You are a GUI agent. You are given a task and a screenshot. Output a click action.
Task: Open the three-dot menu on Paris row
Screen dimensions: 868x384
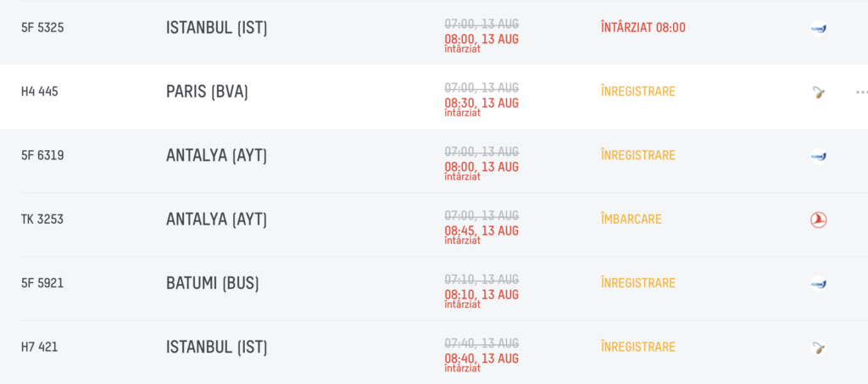(x=861, y=92)
